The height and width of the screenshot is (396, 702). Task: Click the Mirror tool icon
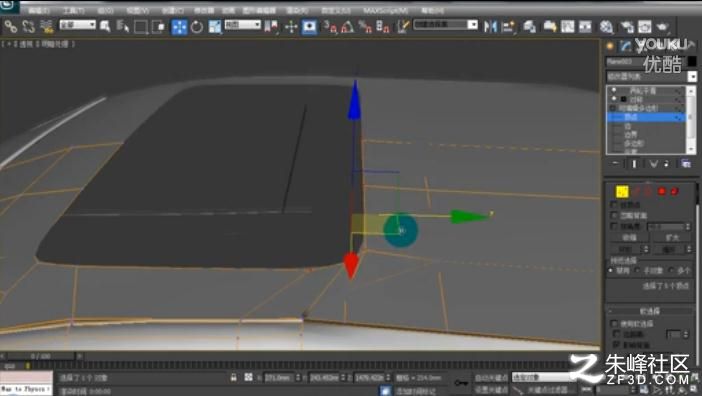tap(490, 26)
